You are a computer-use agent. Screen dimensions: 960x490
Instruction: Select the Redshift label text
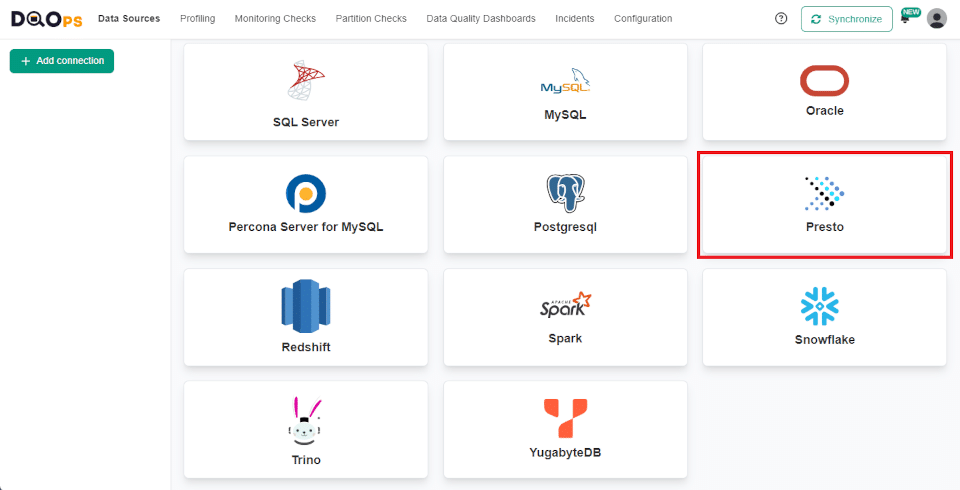tap(306, 347)
